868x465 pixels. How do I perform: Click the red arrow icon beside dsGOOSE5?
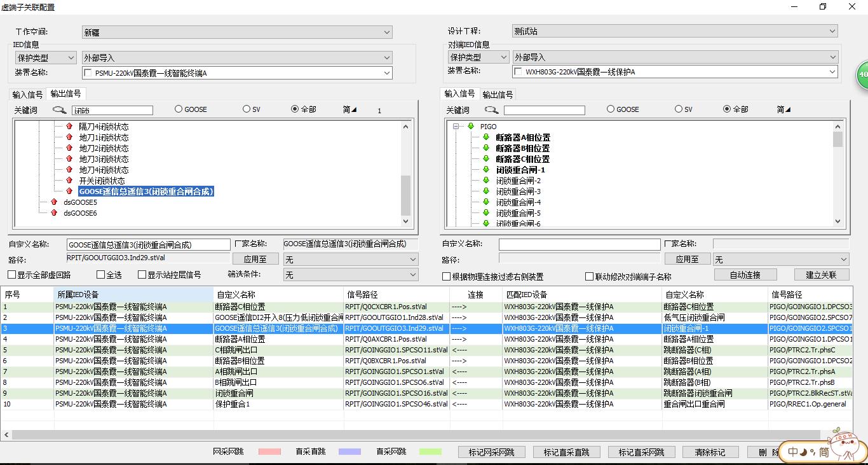[x=54, y=202]
